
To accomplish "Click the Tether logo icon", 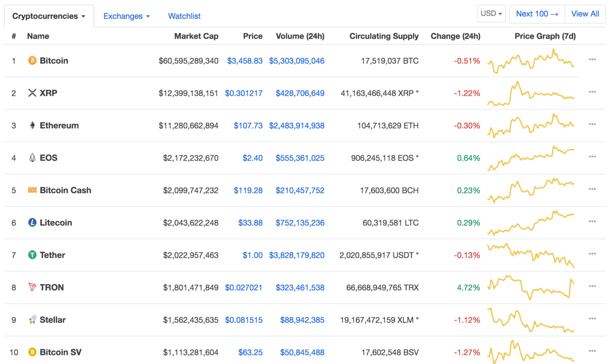I will [x=32, y=255].
